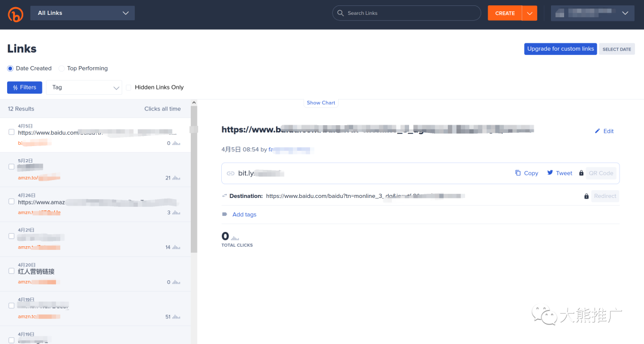Image resolution: width=644 pixels, height=344 pixels.
Task: Click the Copy text button
Action: pyautogui.click(x=531, y=173)
